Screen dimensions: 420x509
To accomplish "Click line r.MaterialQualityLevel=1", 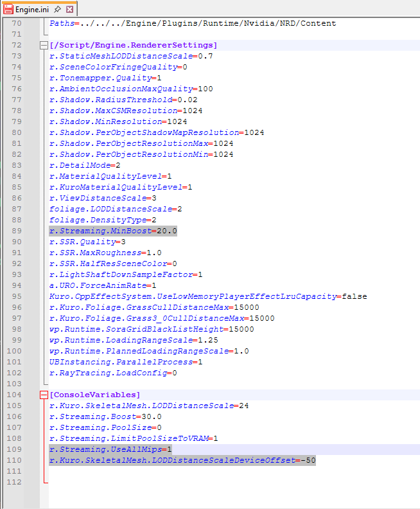I will pos(110,176).
